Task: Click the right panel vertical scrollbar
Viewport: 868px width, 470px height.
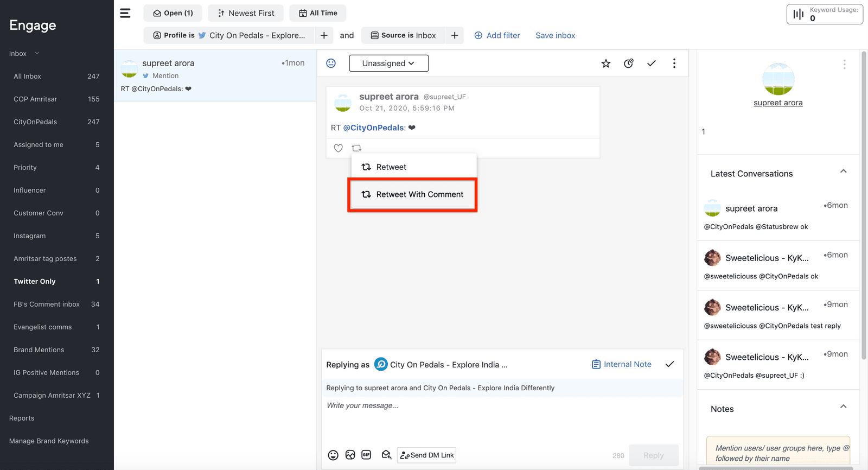Action: point(864,206)
